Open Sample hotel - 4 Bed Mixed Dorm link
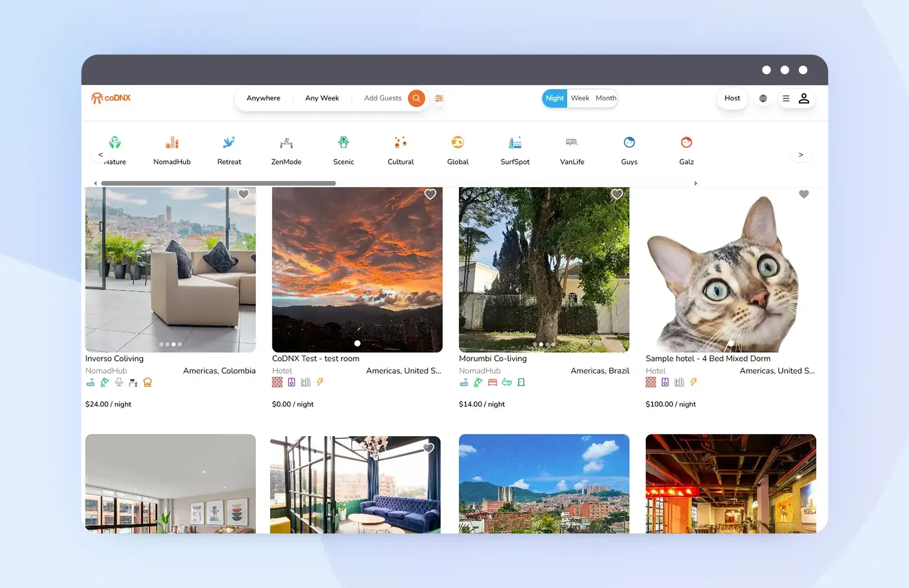 coord(708,359)
